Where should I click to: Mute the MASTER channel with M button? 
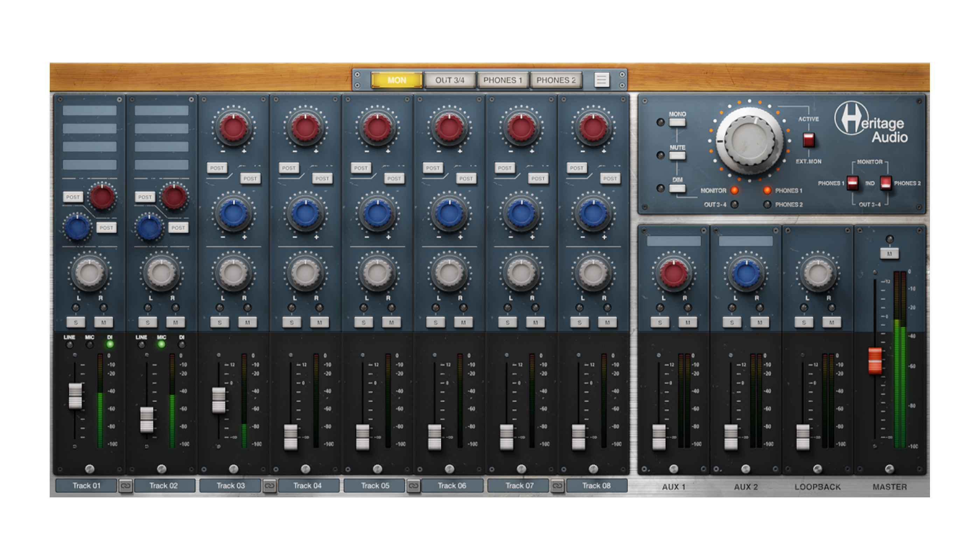889,253
